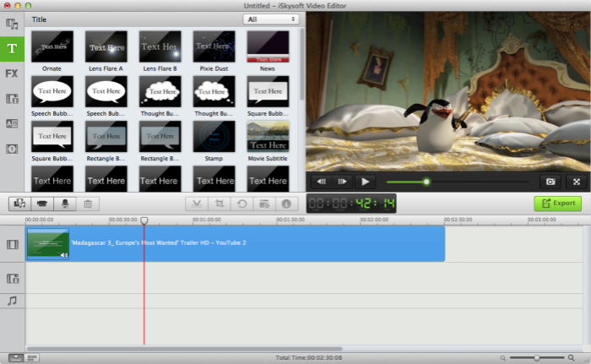Click the 00:02:00:00 ruler mark
Image resolution: width=591 pixels, height=364 pixels.
pos(374,219)
